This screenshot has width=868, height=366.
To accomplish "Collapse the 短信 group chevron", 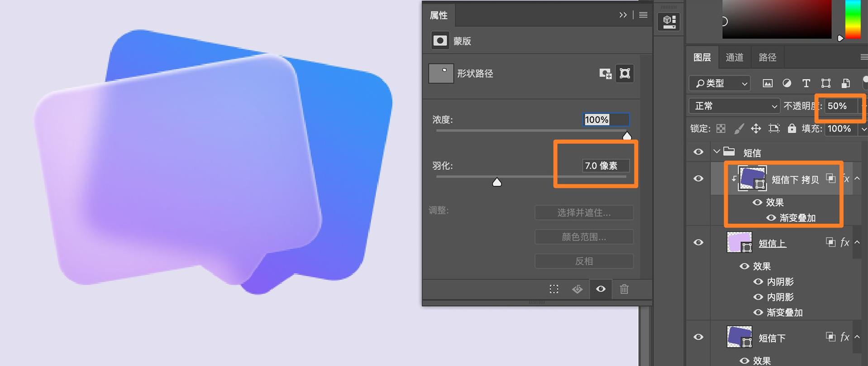I will coord(716,151).
